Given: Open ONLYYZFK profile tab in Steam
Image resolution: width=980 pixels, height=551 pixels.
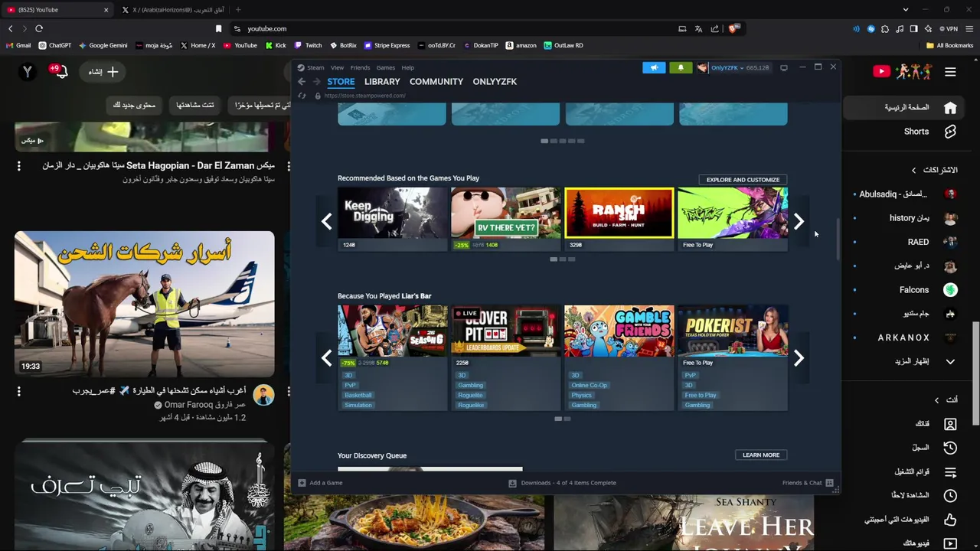Looking at the screenshot, I should pos(495,81).
